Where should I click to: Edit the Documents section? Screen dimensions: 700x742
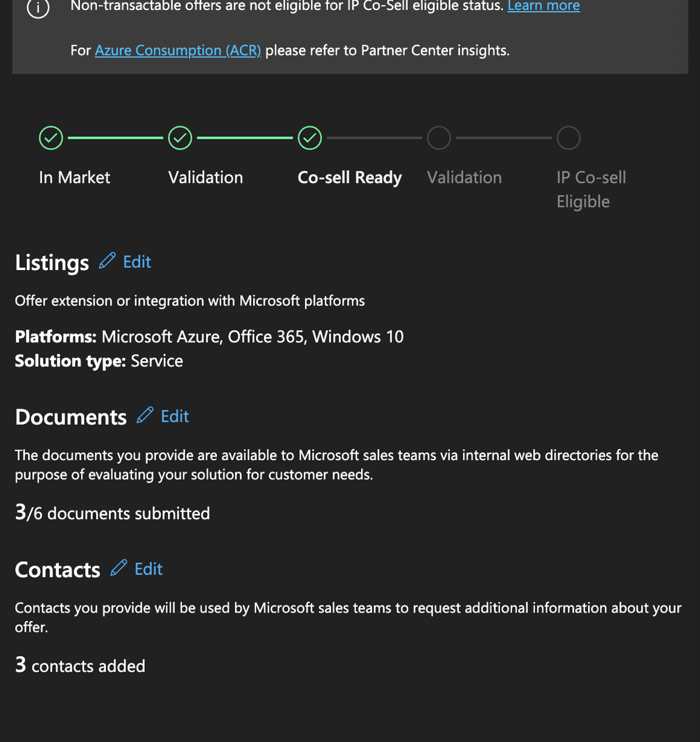point(175,416)
